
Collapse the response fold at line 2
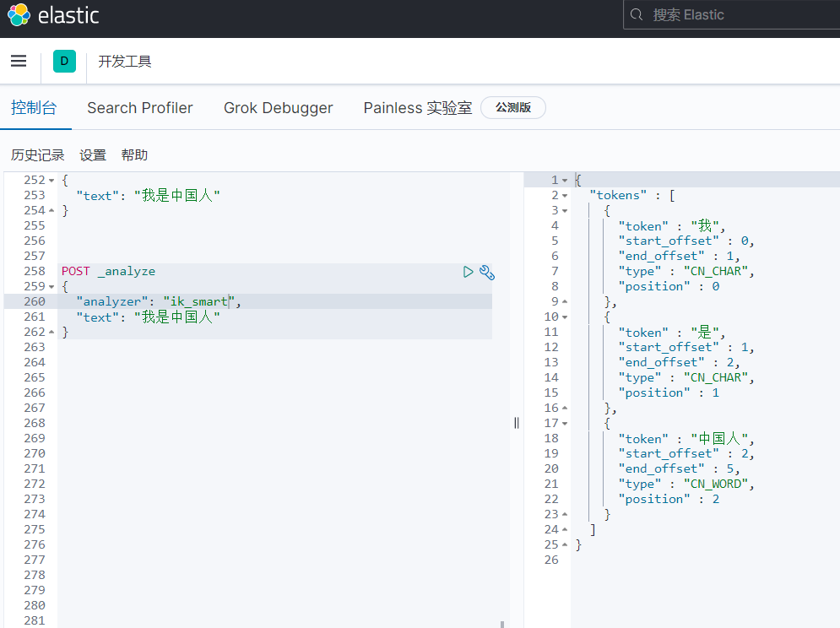pyautogui.click(x=565, y=196)
